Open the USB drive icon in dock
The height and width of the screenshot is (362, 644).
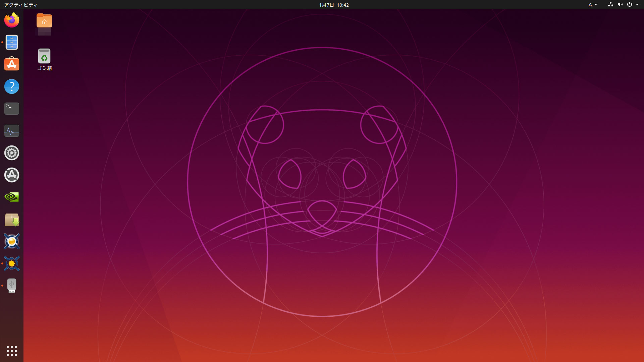(x=12, y=286)
